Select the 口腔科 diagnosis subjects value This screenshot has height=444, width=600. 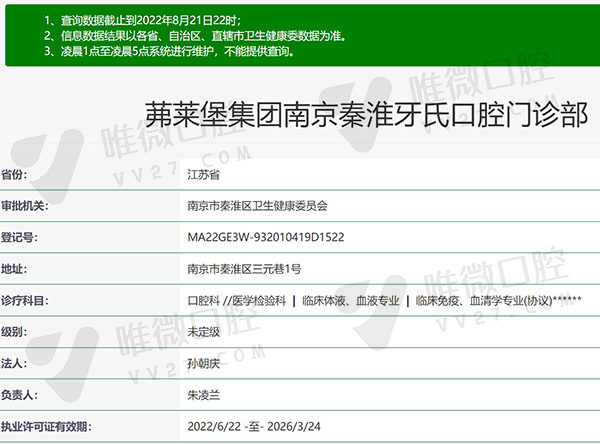(x=385, y=300)
